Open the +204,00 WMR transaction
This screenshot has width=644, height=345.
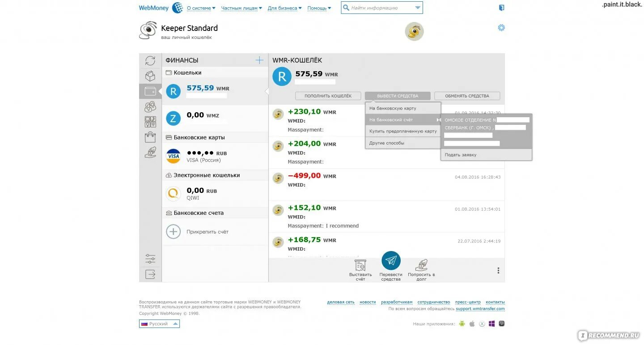coord(386,153)
